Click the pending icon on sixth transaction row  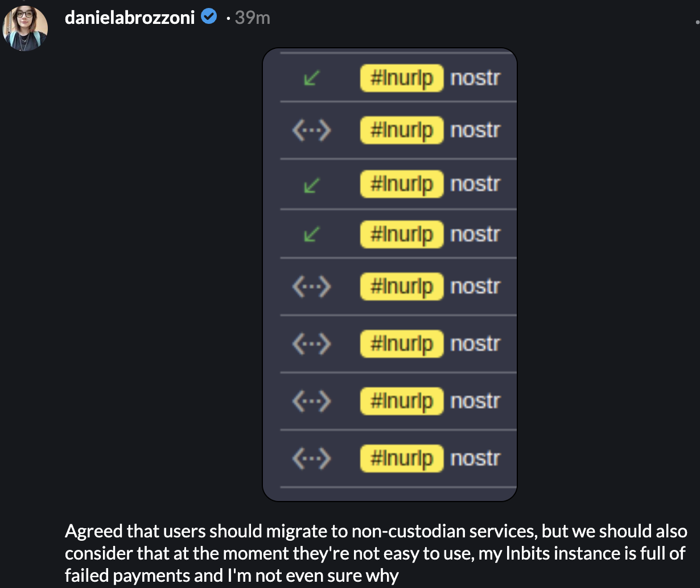coord(312,343)
